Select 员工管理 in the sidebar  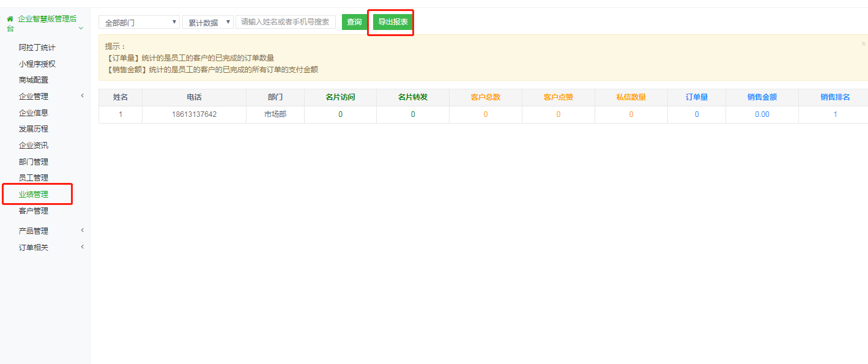point(34,177)
